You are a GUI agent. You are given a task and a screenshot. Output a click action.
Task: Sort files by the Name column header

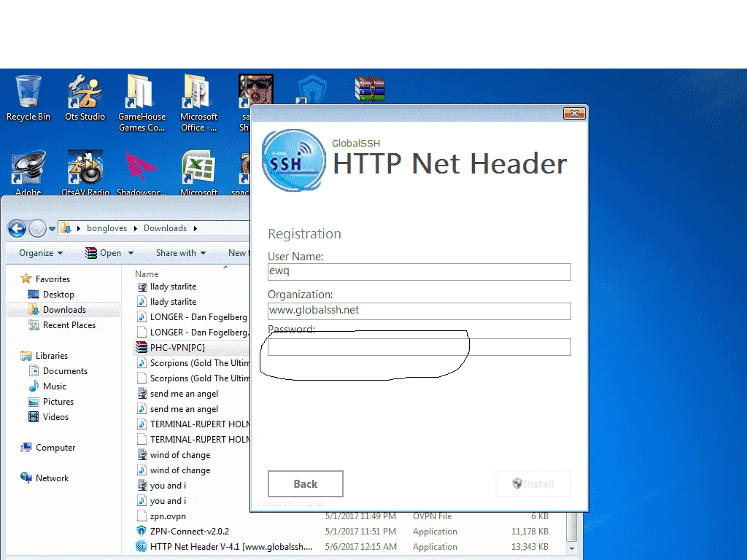pos(147,274)
